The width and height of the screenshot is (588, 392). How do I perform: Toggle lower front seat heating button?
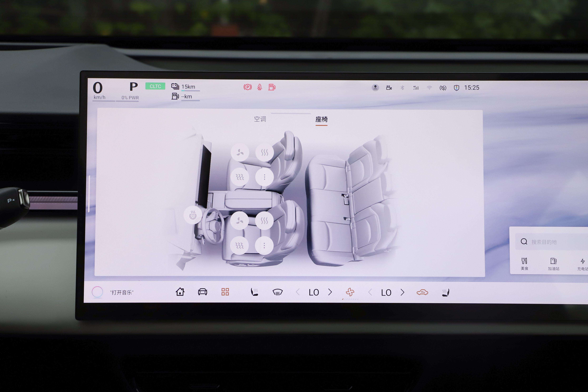coord(264,221)
